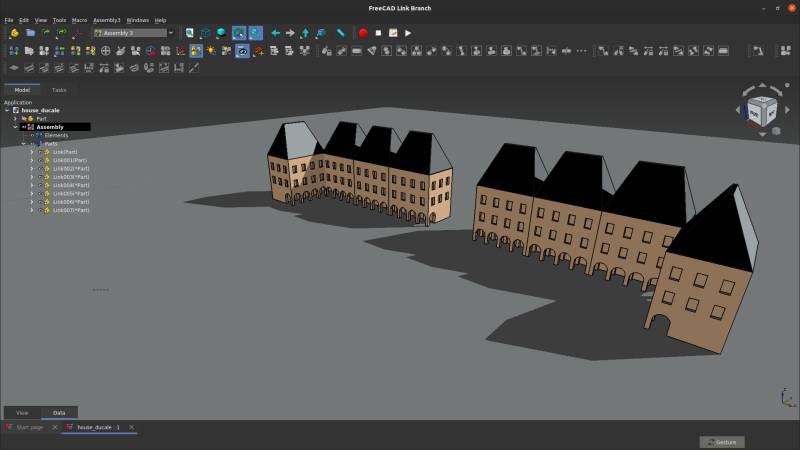Collapse the Assembly tree node
The width and height of the screenshot is (800, 450).
click(15, 127)
